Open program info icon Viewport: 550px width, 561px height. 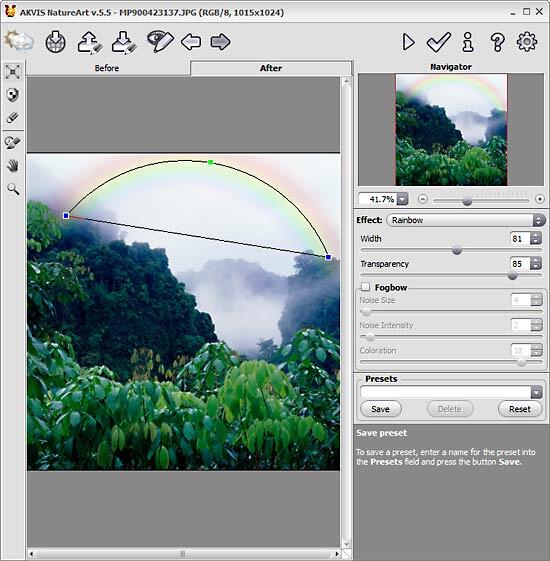click(x=468, y=42)
